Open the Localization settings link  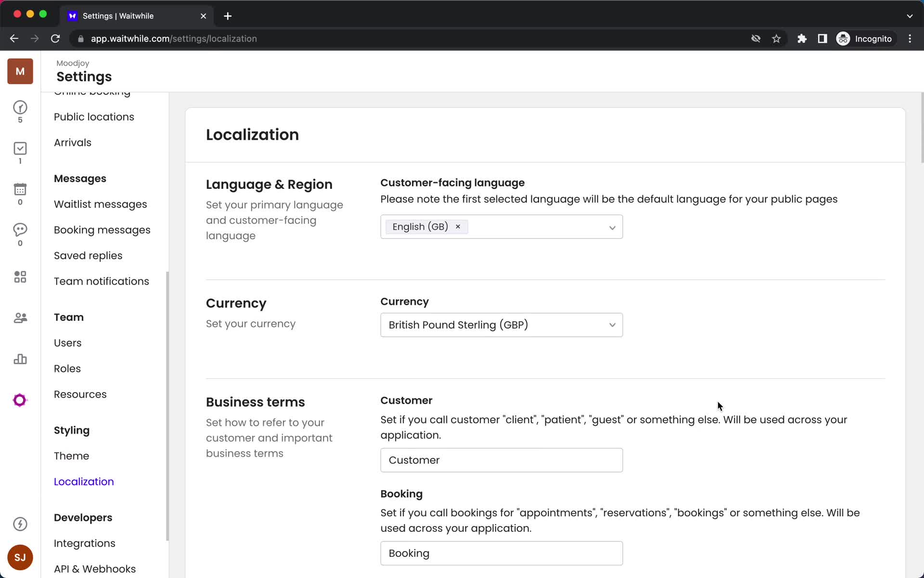84,482
